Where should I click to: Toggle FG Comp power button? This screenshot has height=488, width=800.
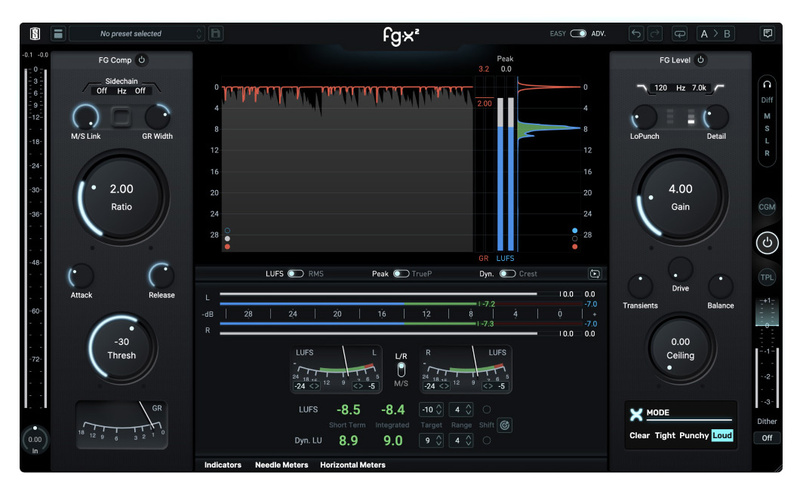142,60
